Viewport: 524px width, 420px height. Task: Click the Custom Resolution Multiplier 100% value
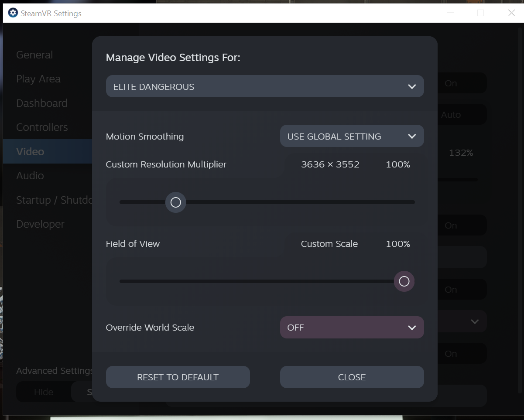pos(398,164)
